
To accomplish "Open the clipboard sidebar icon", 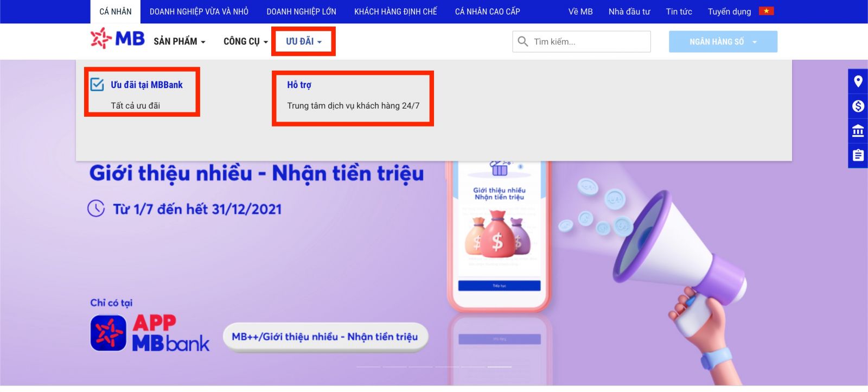I will point(858,155).
